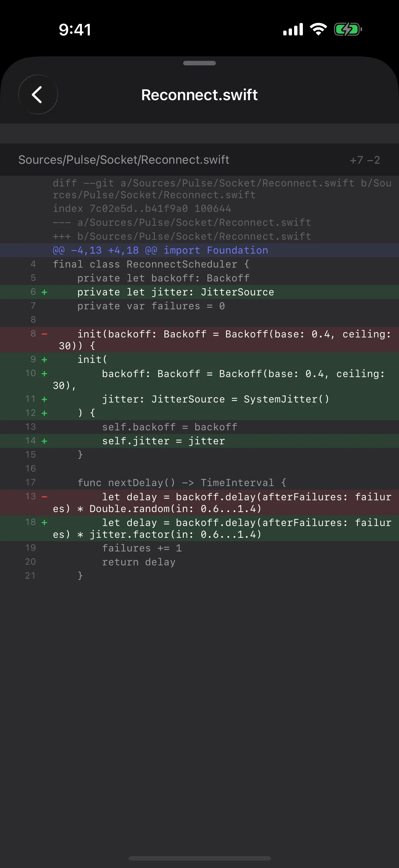Image resolution: width=399 pixels, height=868 pixels.
Task: Tap the home indicator bar
Action: (x=199, y=858)
